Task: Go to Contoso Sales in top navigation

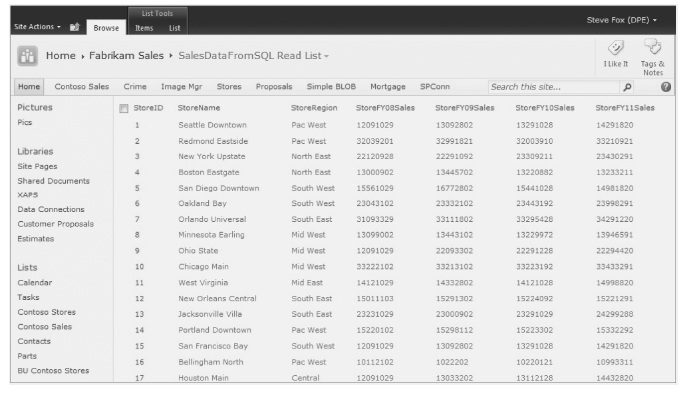Action: coord(82,86)
